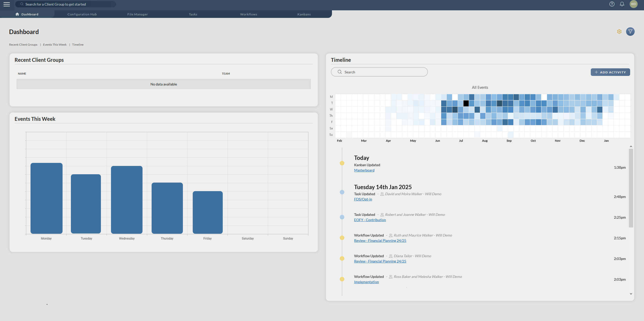The image size is (644, 321).
Task: Open the Dashboard settings gear
Action: pyautogui.click(x=619, y=32)
